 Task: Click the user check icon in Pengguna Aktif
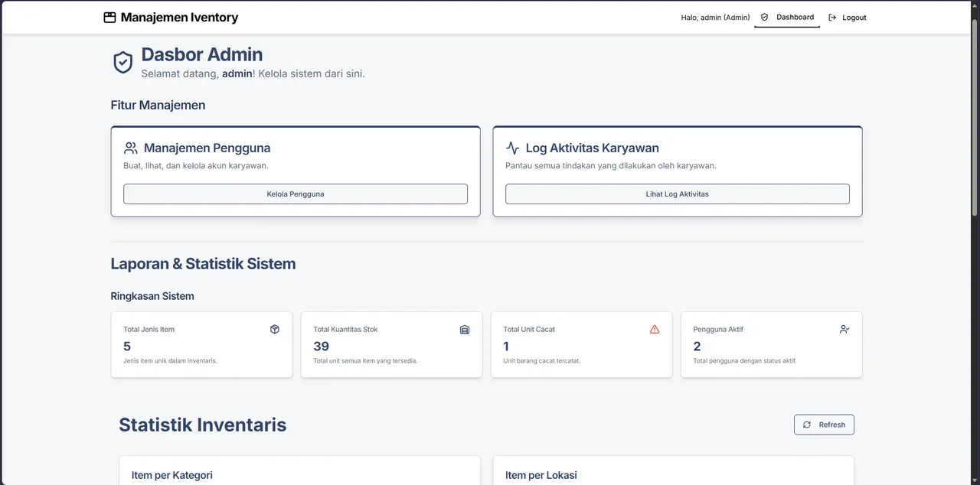[x=844, y=329]
